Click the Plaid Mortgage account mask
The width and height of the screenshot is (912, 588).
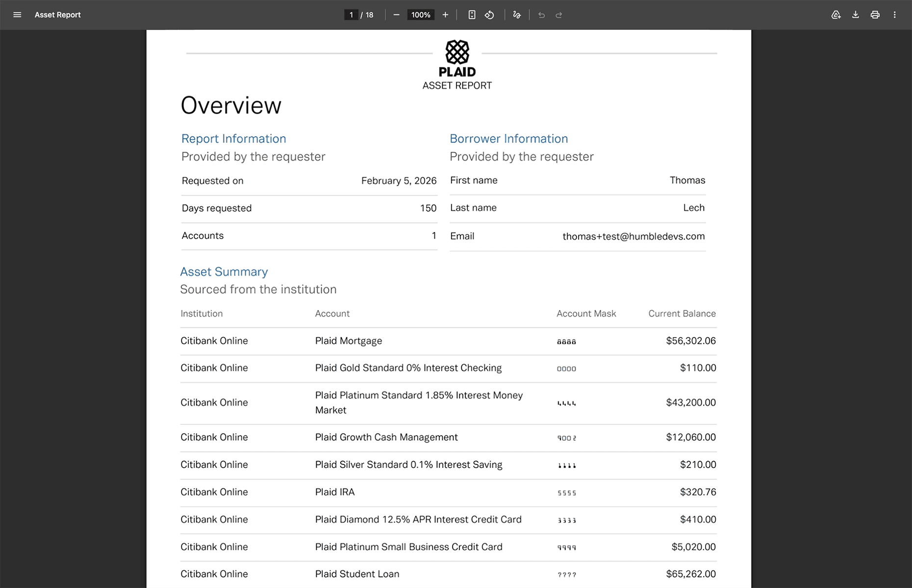[566, 342]
